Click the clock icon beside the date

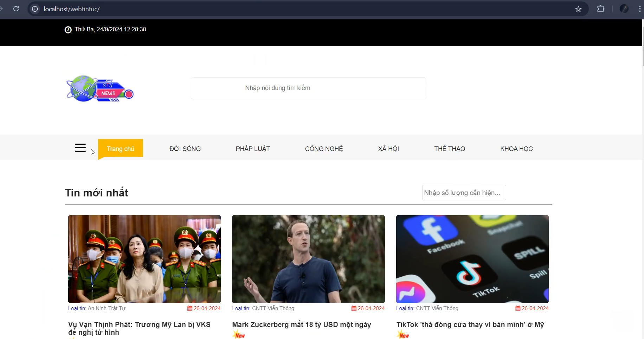pyautogui.click(x=68, y=30)
